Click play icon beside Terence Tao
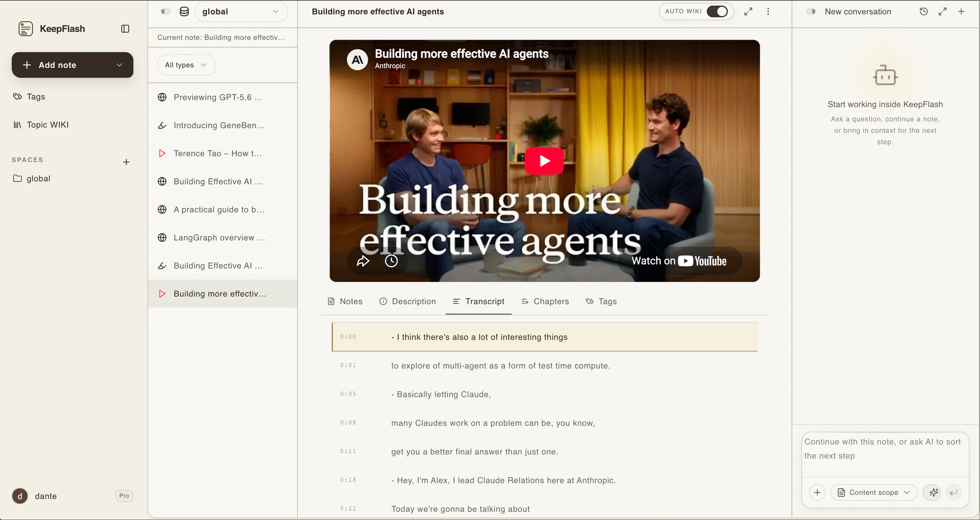 tap(162, 153)
